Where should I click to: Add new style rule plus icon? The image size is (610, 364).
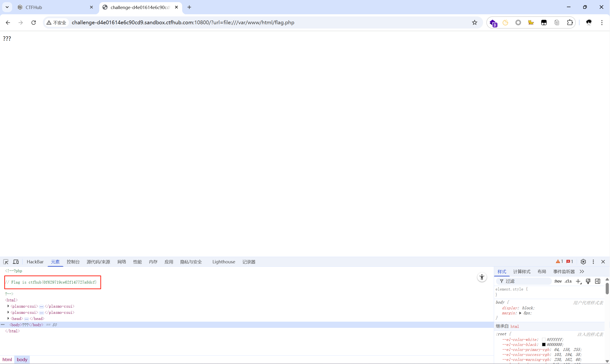coord(578,281)
